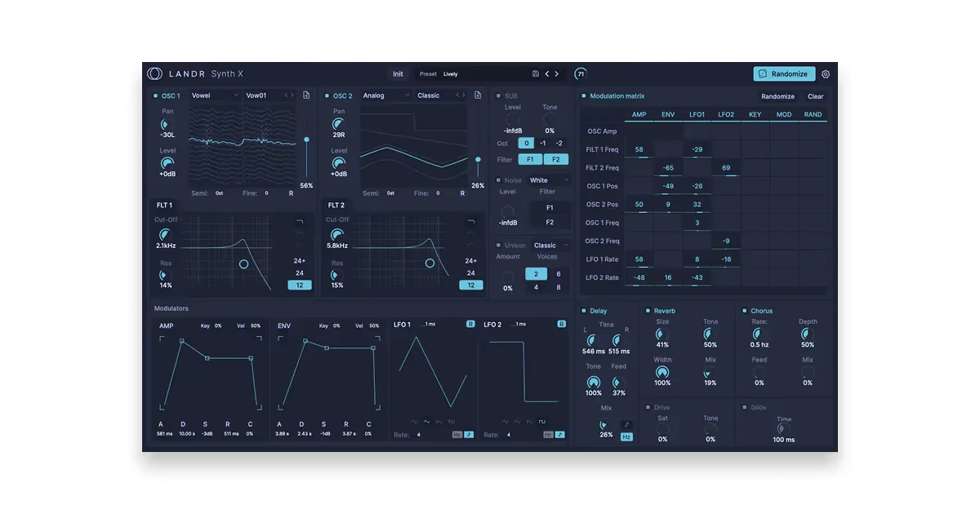Click the FLT 2 cutoff circle handle
The height and width of the screenshot is (514, 980).
(430, 263)
